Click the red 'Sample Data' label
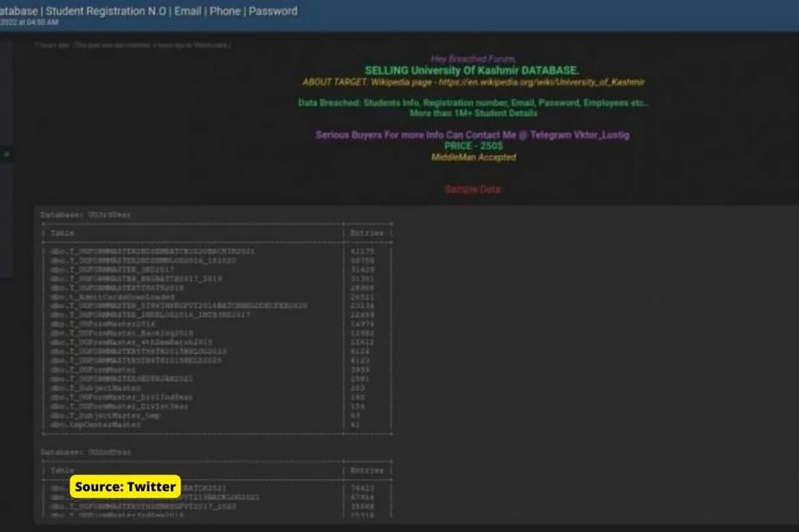Image resolution: width=799 pixels, height=532 pixels. coord(473,189)
